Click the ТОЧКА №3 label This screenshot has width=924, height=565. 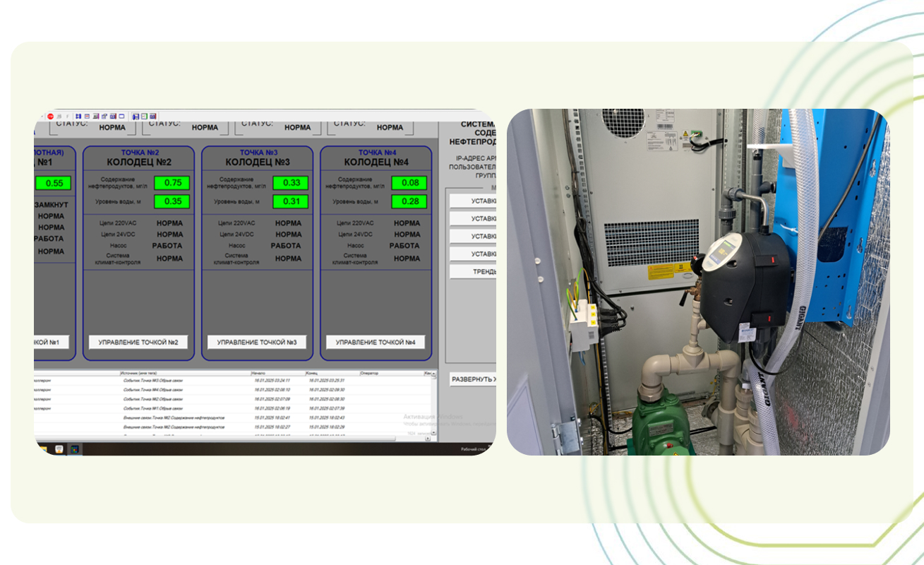258,153
